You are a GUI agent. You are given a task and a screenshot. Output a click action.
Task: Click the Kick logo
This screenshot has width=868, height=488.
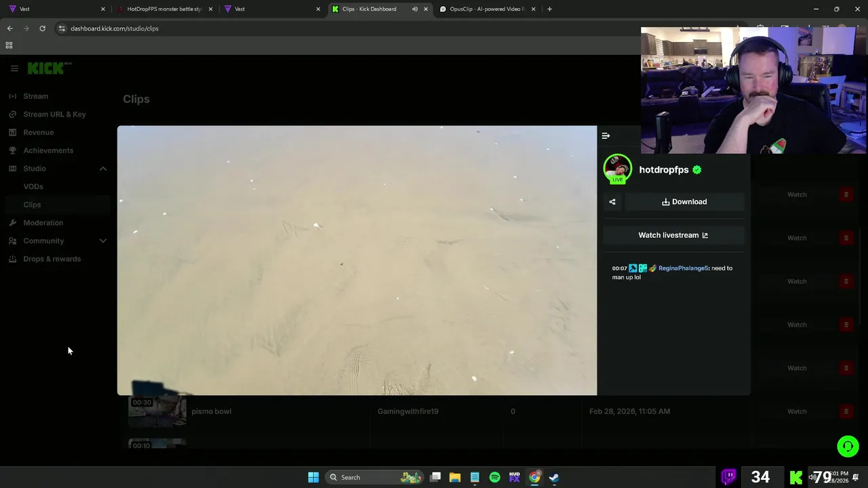(49, 68)
